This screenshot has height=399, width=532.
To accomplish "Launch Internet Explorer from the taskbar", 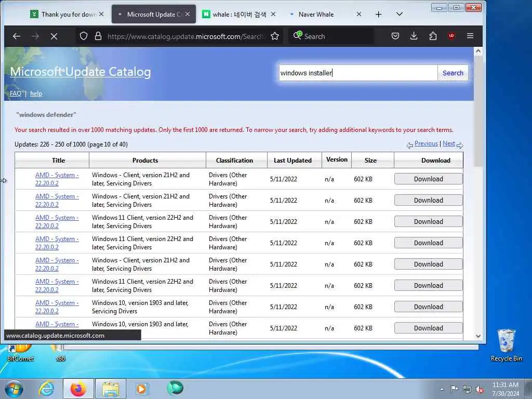I will tap(46, 389).
